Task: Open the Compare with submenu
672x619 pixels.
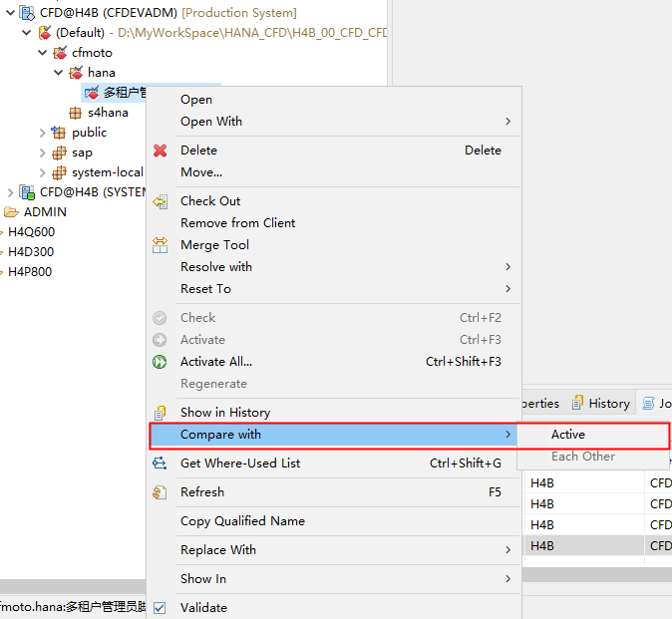Action: pos(334,435)
